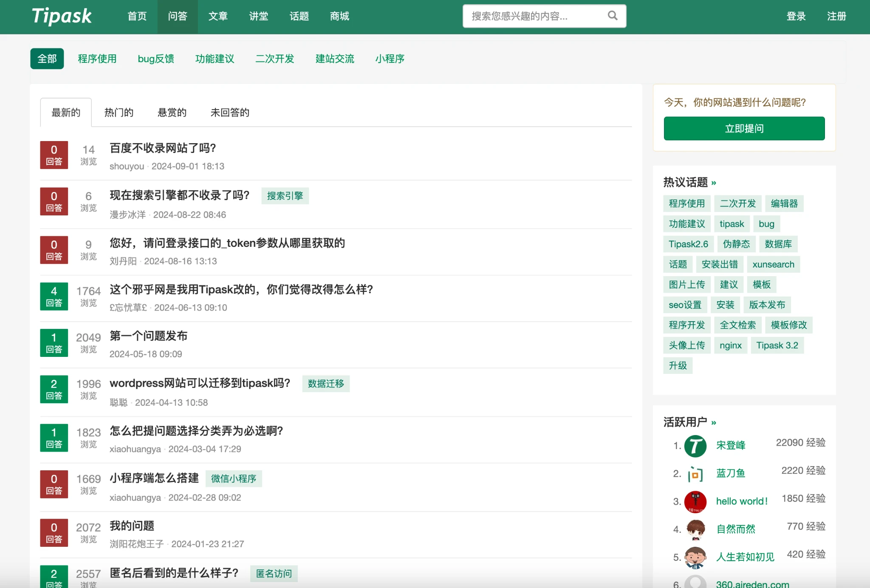
Task: Open 宋登峰's green T avatar
Action: (695, 446)
